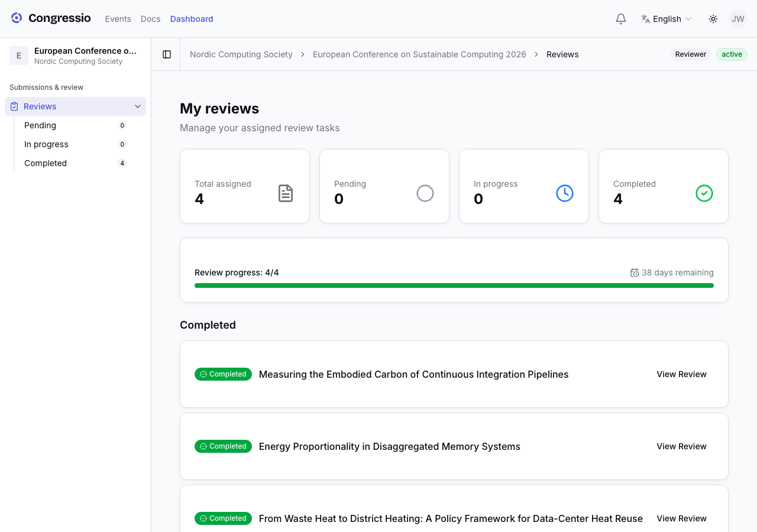The image size is (757, 532).
Task: Open the Docs menu item
Action: point(151,19)
